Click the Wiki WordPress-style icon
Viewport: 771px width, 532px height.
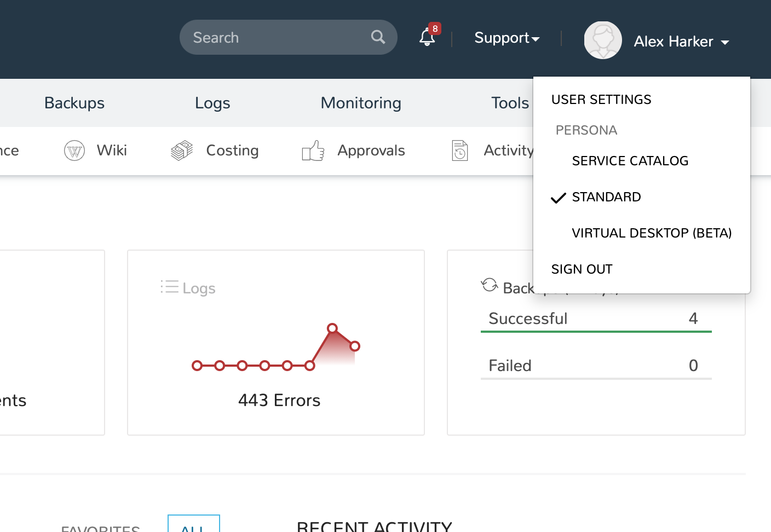(x=74, y=151)
